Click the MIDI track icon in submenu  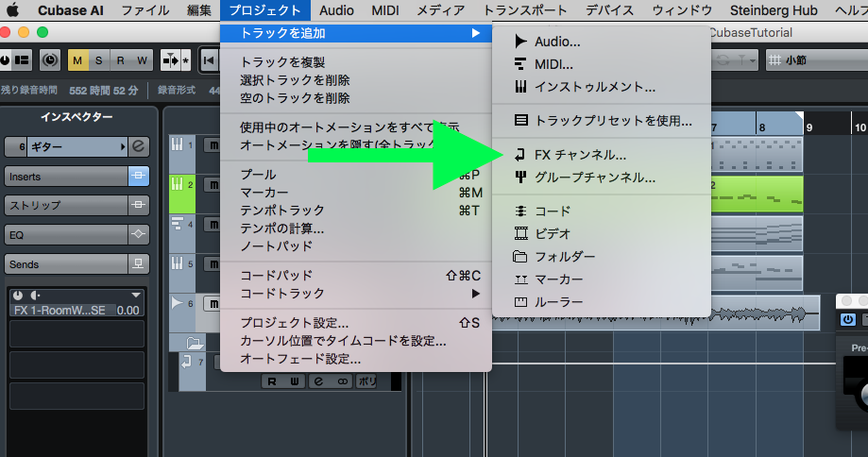pos(520,64)
